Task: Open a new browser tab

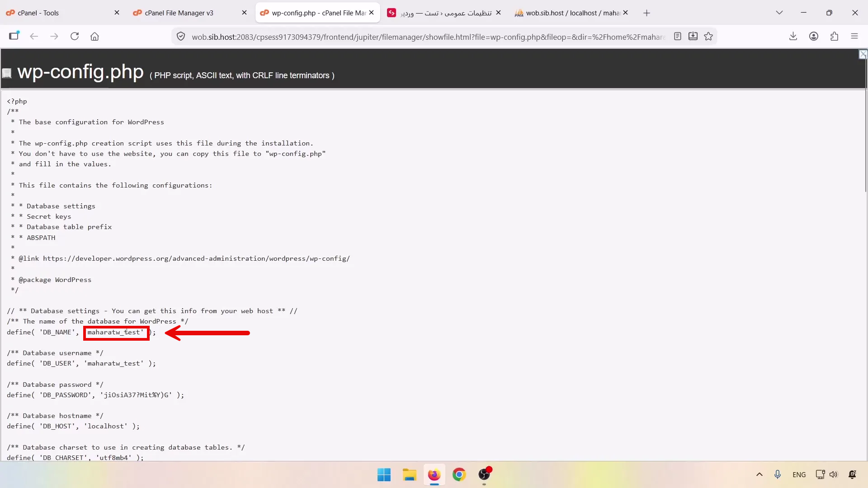Action: 646,13
